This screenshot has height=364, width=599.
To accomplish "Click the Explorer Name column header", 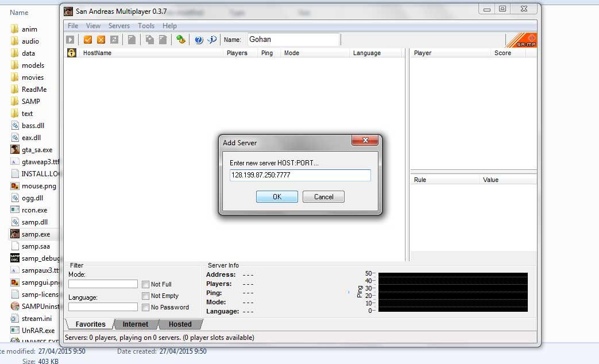I will click(x=19, y=13).
